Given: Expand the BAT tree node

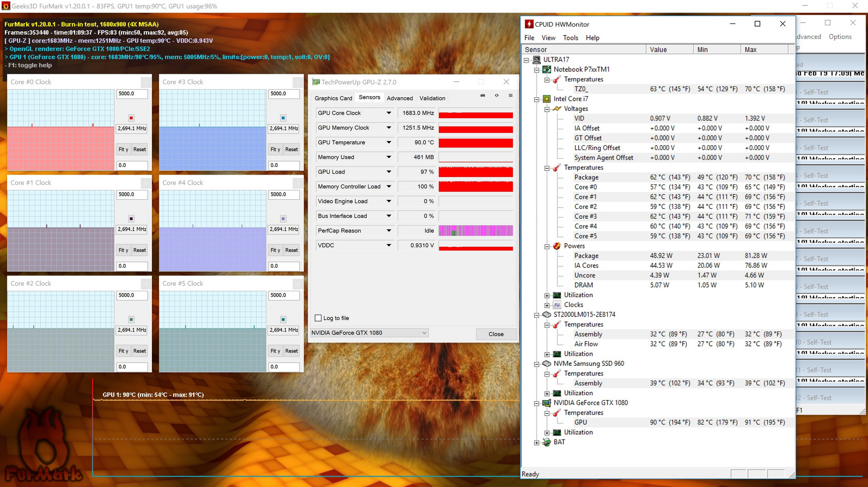Looking at the screenshot, I should coord(537,442).
